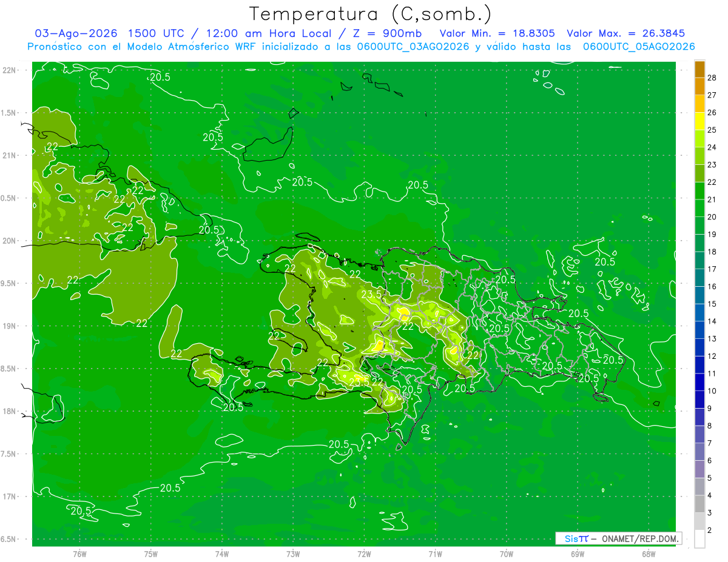Screen dimensions: 728x562
Task: Click the '68W' longitude axis label
Action: tap(649, 554)
